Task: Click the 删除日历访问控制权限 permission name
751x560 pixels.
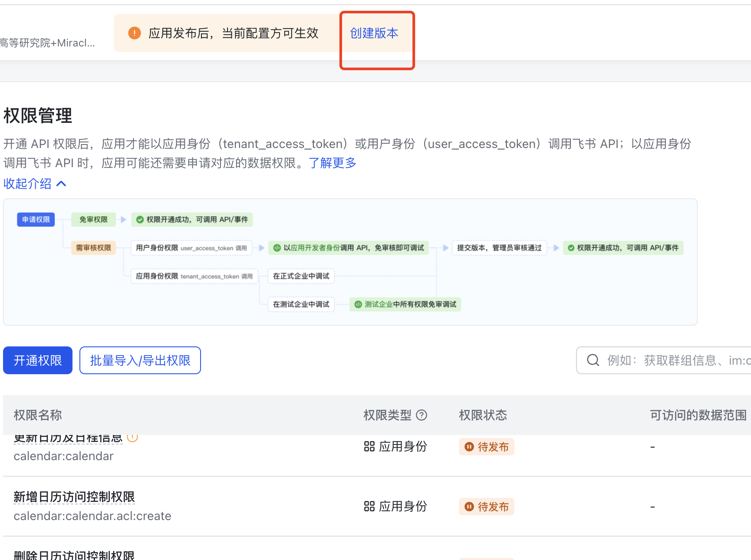Action: coord(74,555)
